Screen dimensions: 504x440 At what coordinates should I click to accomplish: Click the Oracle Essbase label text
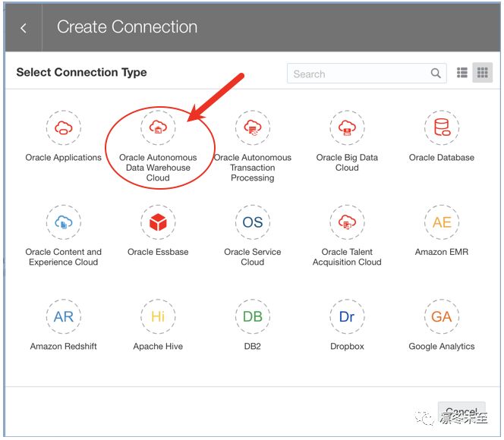(x=158, y=252)
